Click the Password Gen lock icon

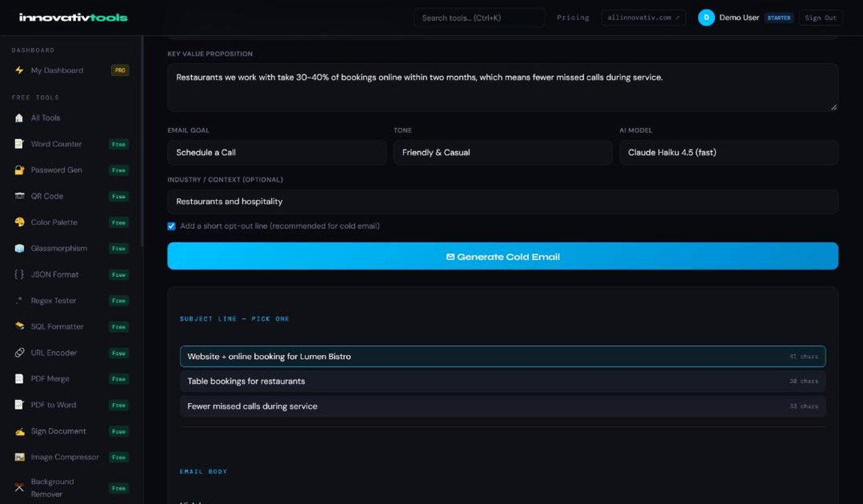point(19,170)
